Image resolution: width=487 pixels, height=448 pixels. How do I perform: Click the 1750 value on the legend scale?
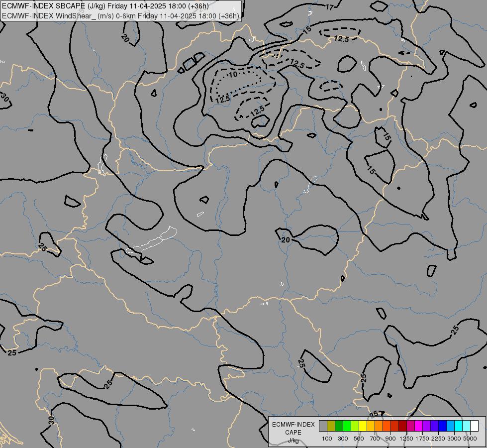pos(422,439)
